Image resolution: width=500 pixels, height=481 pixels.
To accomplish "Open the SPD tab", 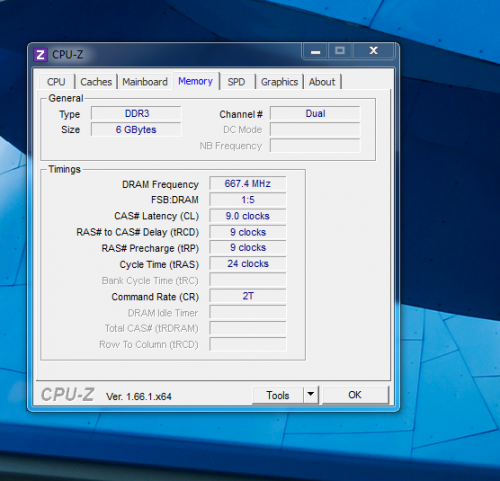I will click(x=236, y=82).
